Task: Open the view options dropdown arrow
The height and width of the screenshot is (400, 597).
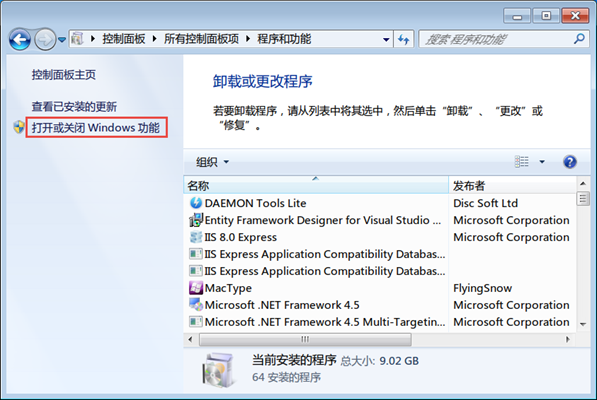Action: pyautogui.click(x=542, y=162)
